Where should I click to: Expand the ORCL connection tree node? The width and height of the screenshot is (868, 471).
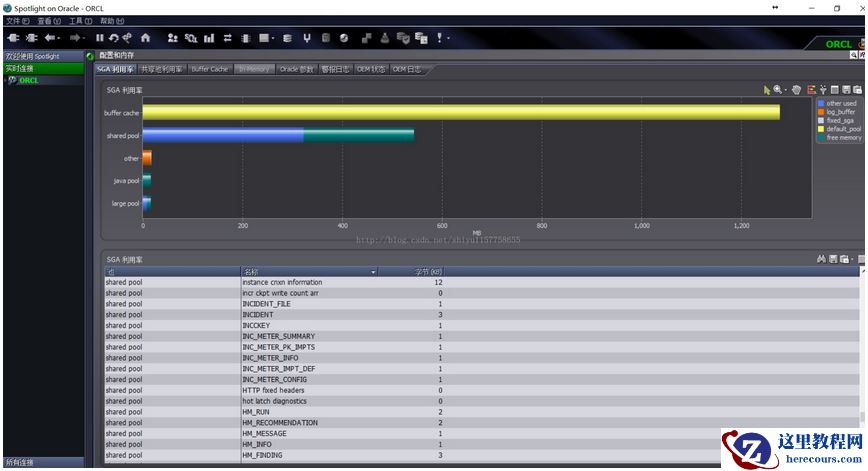tap(6, 80)
